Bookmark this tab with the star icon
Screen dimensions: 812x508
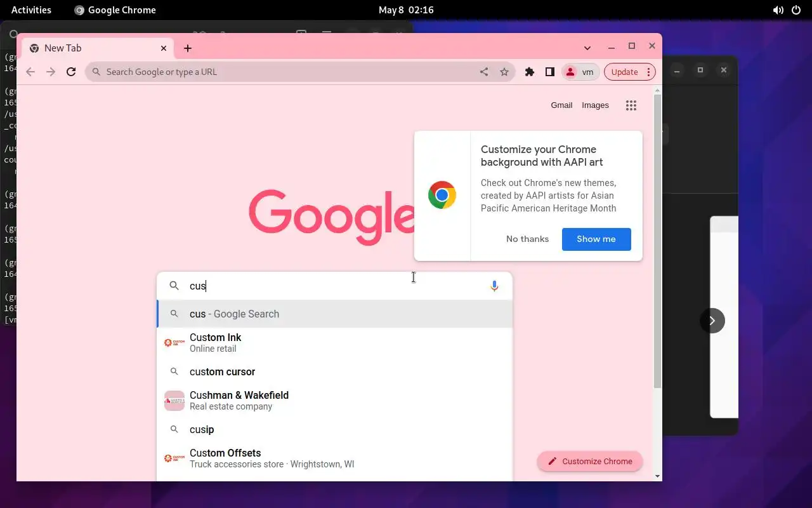[x=504, y=72]
